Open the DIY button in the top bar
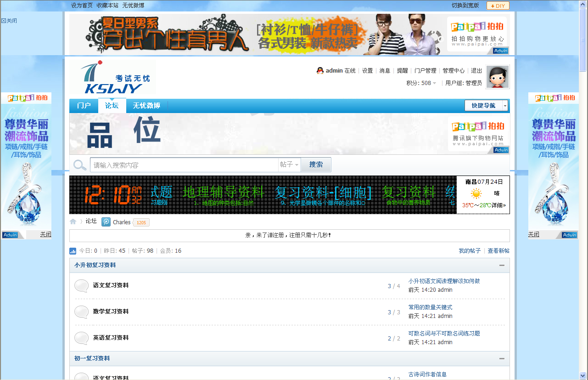Screen dimensions: 588x380 click(x=498, y=6)
